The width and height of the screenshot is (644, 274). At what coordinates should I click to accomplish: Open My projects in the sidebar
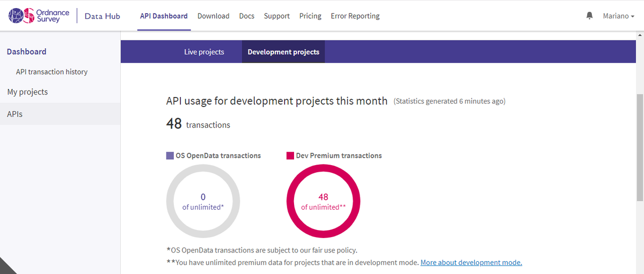pos(27,92)
